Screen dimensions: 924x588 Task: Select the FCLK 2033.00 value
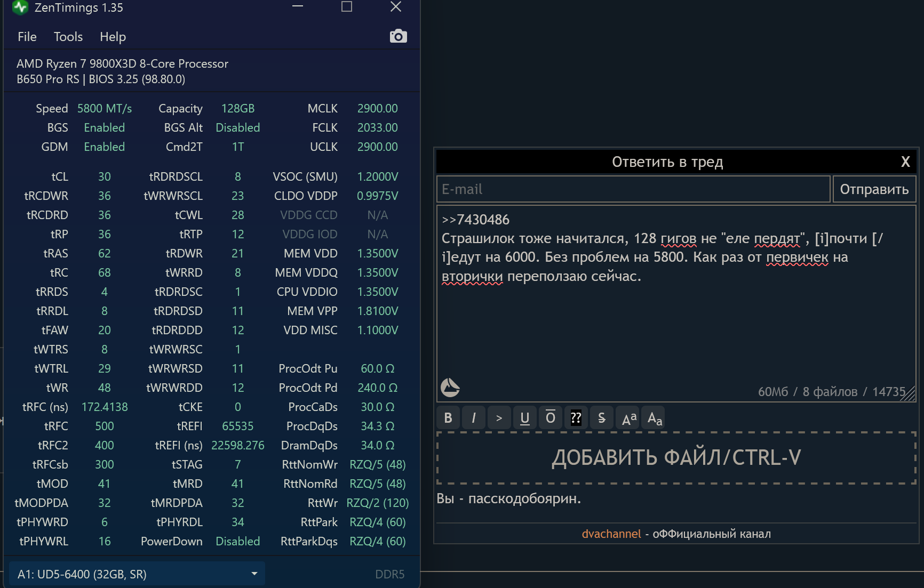378,127
